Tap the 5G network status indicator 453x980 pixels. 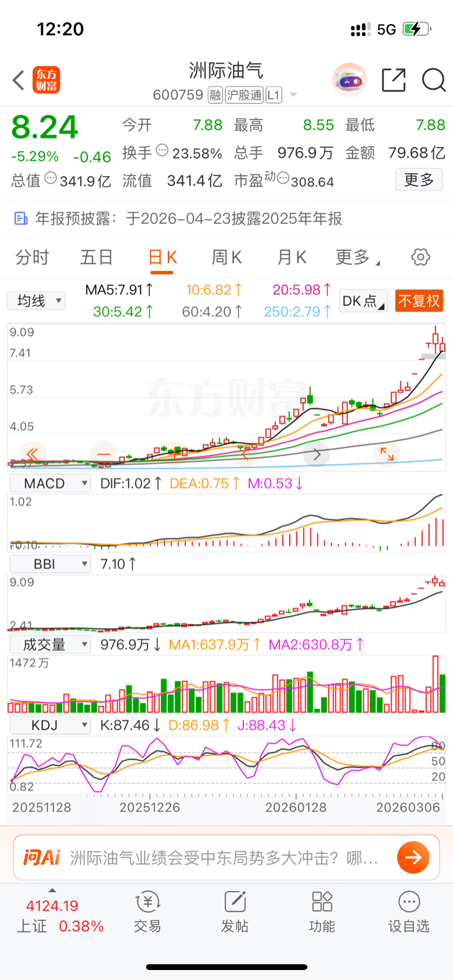coord(387,29)
